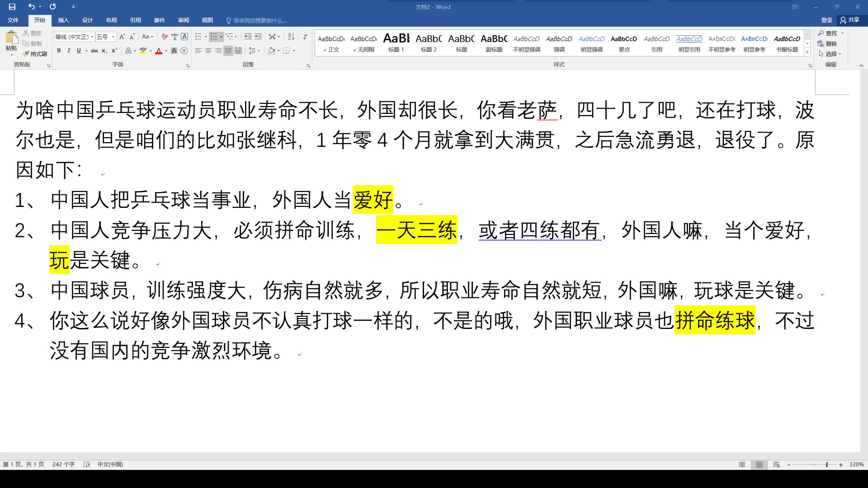Open the font color dropdown arrow
The height and width of the screenshot is (488, 868).
pyautogui.click(x=166, y=51)
